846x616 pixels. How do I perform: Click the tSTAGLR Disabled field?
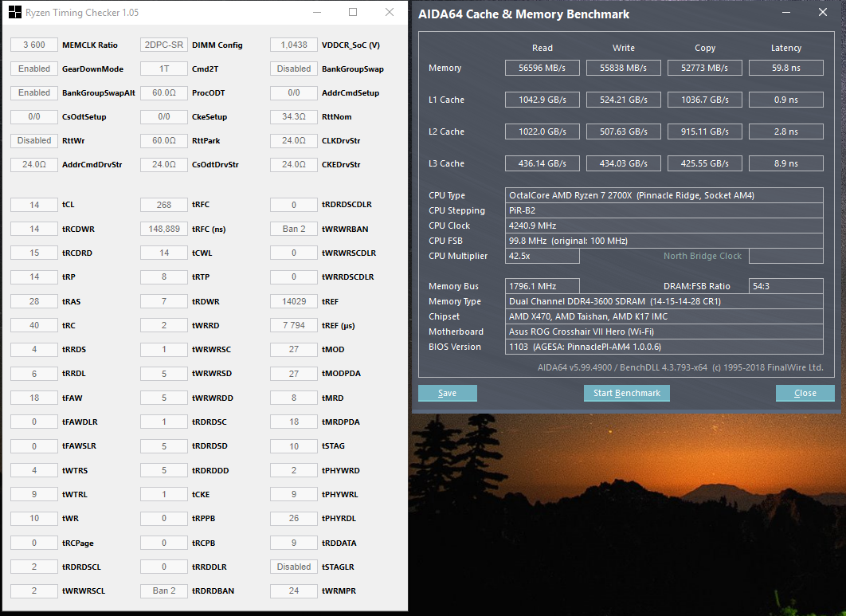click(x=294, y=567)
